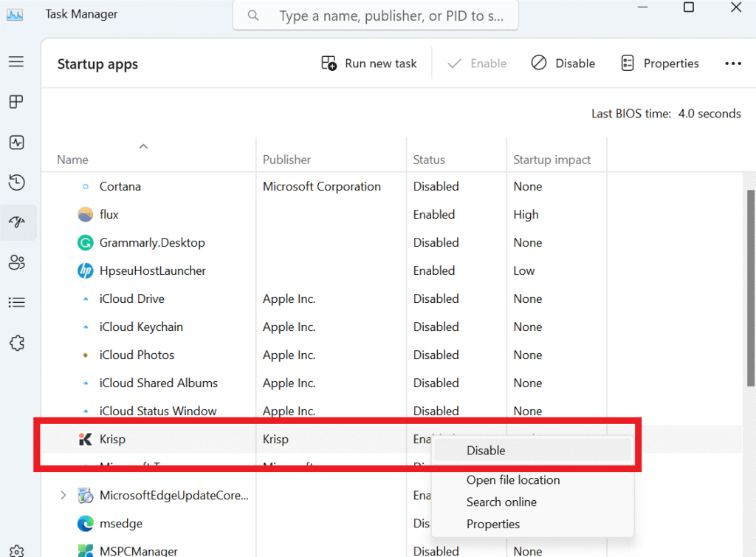This screenshot has width=756, height=557.
Task: Open the hamburger navigation menu
Action: coord(16,62)
